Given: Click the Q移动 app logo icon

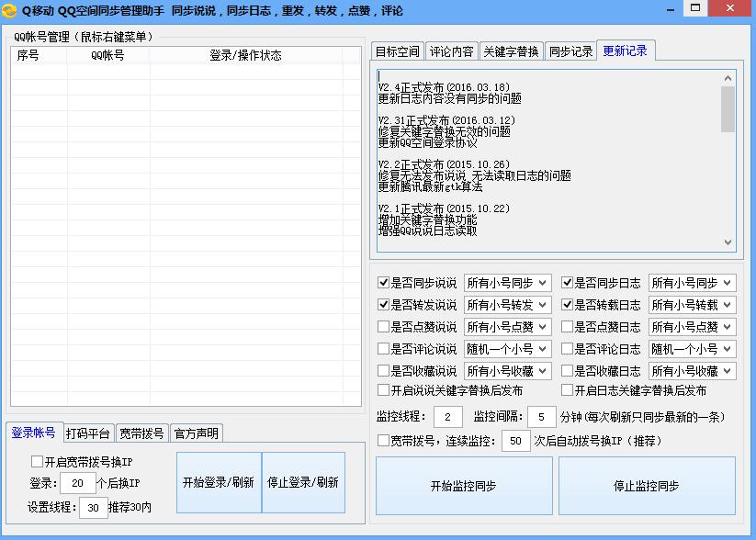Looking at the screenshot, I should [x=9, y=9].
